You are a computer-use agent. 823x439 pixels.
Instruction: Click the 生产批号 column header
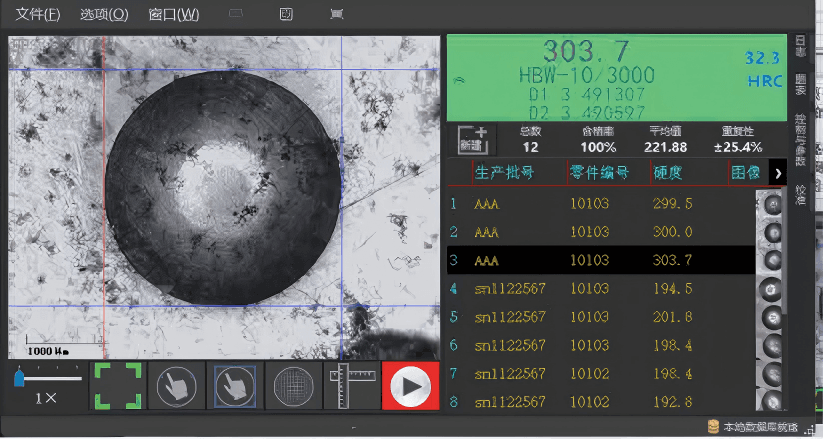(504, 173)
